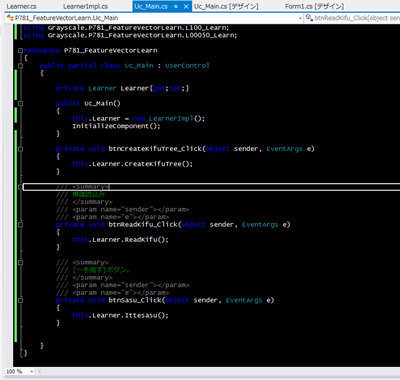Collapse the Uc_Main() constructor region

pos(20,104)
